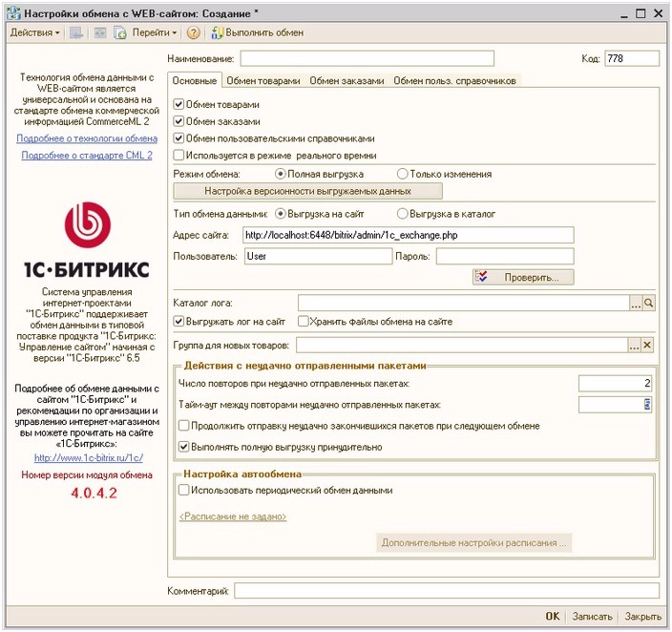672x632 pixels.
Task: Click Настройка версионности выгружаемых данных button
Action: [x=307, y=191]
